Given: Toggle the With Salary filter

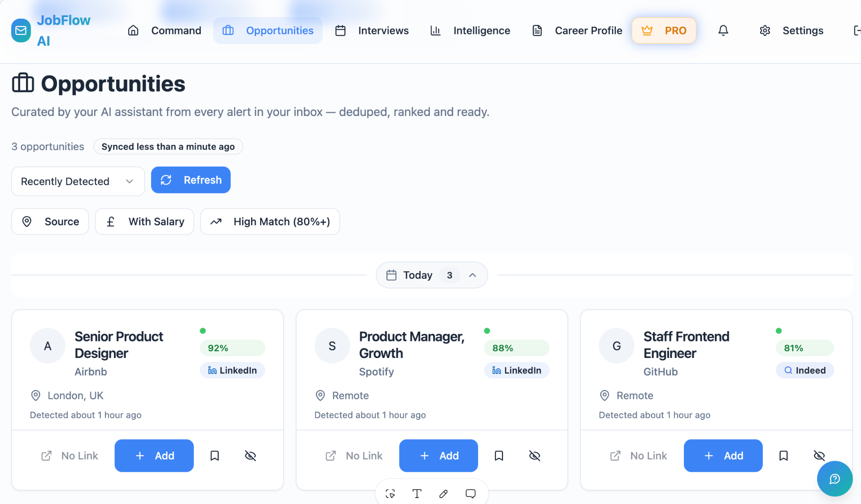Looking at the screenshot, I should (x=144, y=221).
